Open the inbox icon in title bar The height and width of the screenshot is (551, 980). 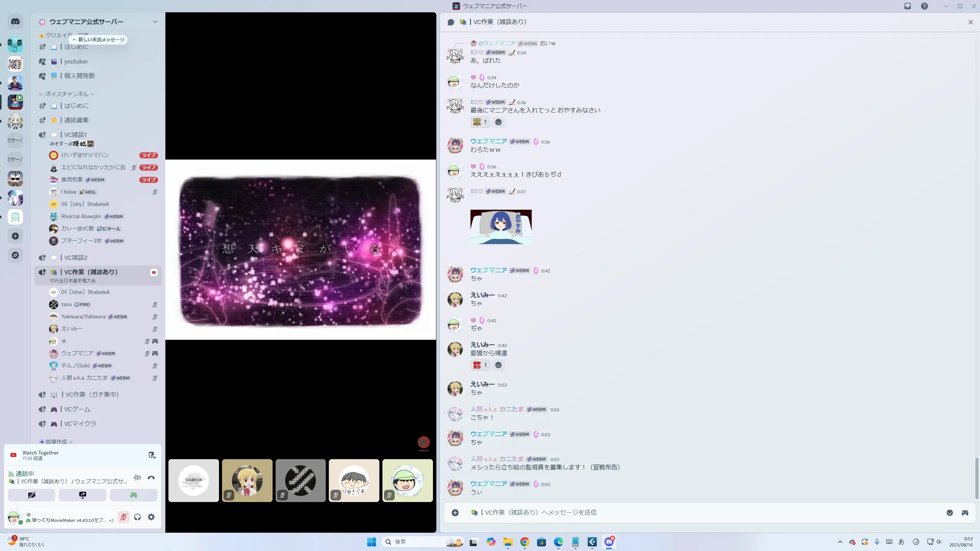coord(908,6)
